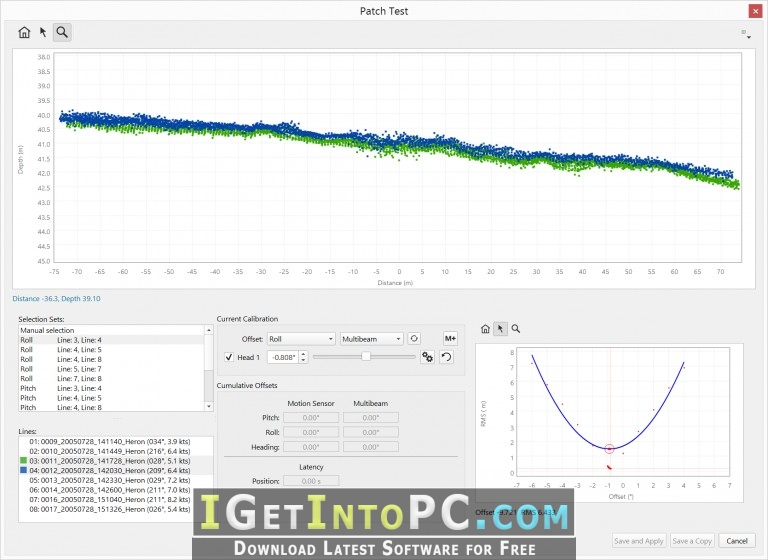Image resolution: width=768 pixels, height=560 pixels.
Task: Click Multibeam Heading offset field
Action: [371, 447]
